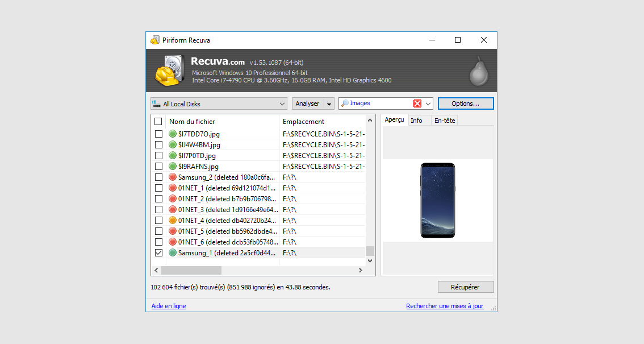Check the box for $I9RAFNS.jpg
Viewport: 644px width, 344px height.
tap(158, 167)
